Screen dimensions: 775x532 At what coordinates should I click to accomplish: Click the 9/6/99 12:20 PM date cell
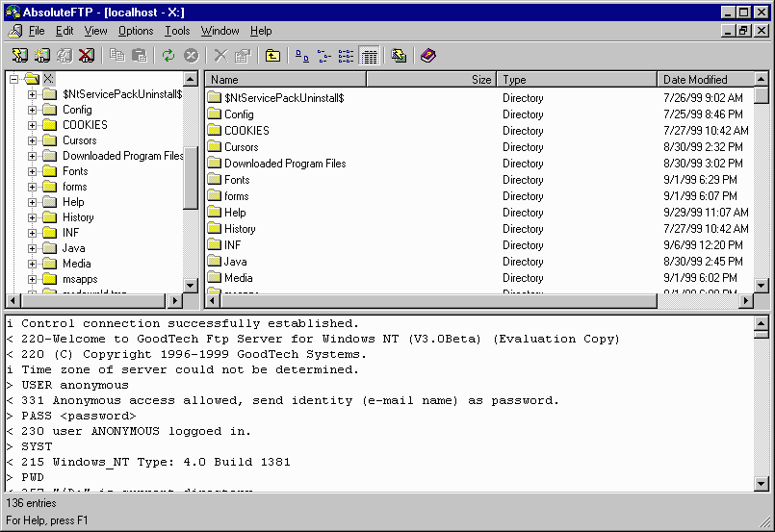[x=703, y=245]
